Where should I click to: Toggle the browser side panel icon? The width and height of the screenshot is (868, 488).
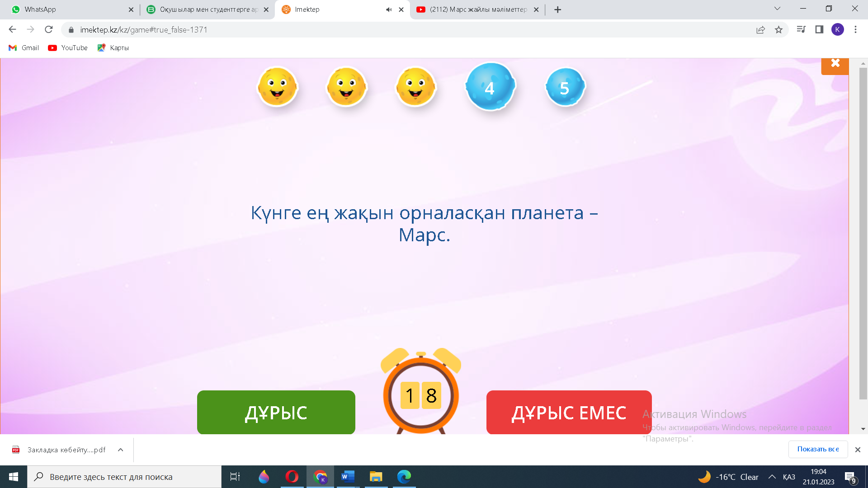click(x=819, y=30)
